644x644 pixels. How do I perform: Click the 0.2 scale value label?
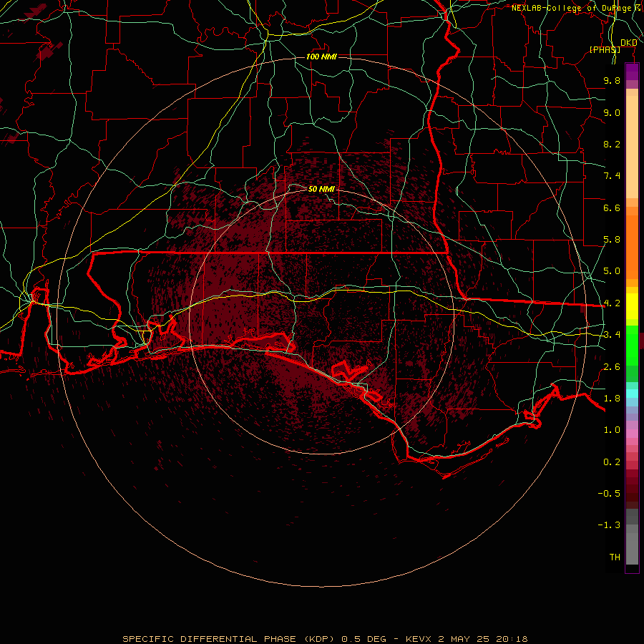pyautogui.click(x=612, y=462)
